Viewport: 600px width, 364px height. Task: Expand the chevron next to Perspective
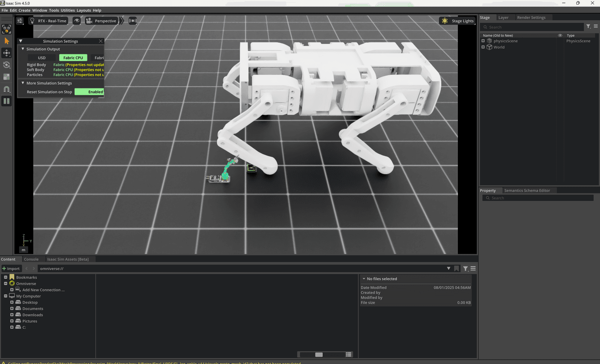[122, 21]
